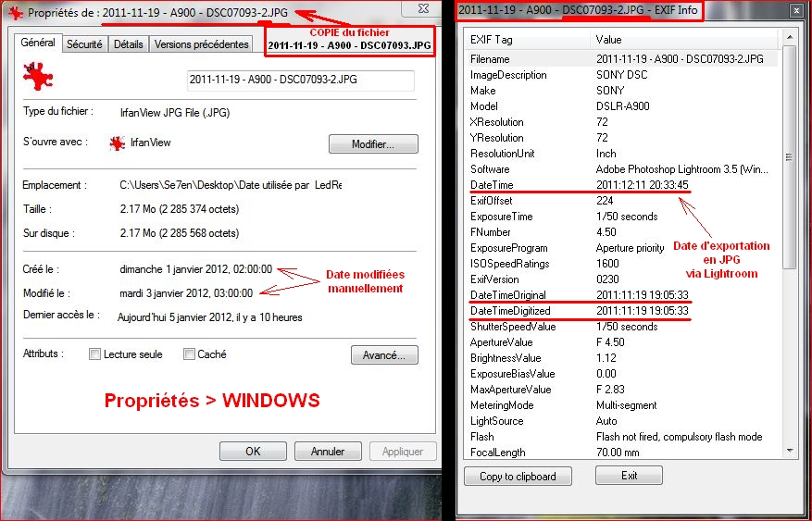
Task: Click the EXIF list scrollbar thumb
Action: point(789,156)
